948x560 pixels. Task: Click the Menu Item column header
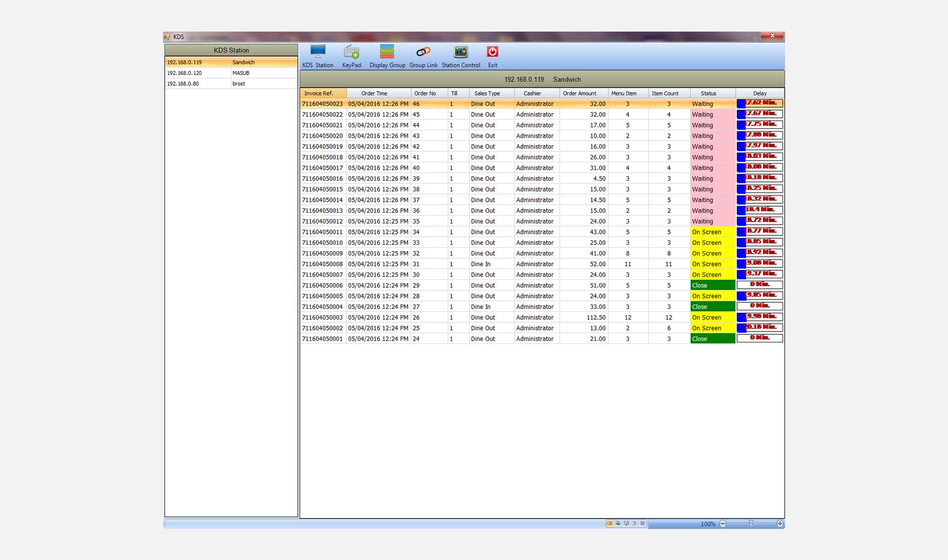point(628,93)
